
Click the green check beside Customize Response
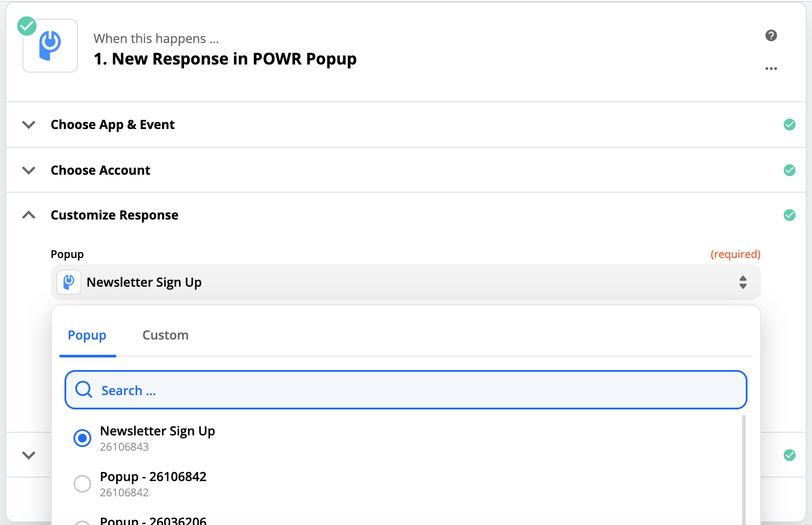[789, 215]
